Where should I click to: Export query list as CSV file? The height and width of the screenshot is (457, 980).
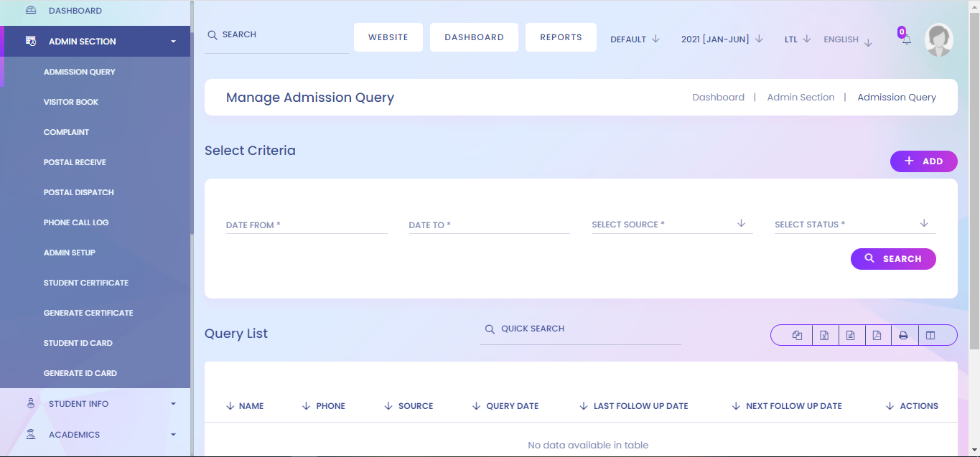[851, 334]
